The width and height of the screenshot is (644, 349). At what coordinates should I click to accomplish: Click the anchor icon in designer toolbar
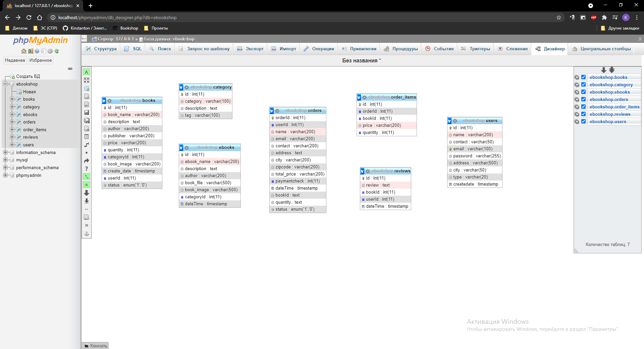coord(87,234)
